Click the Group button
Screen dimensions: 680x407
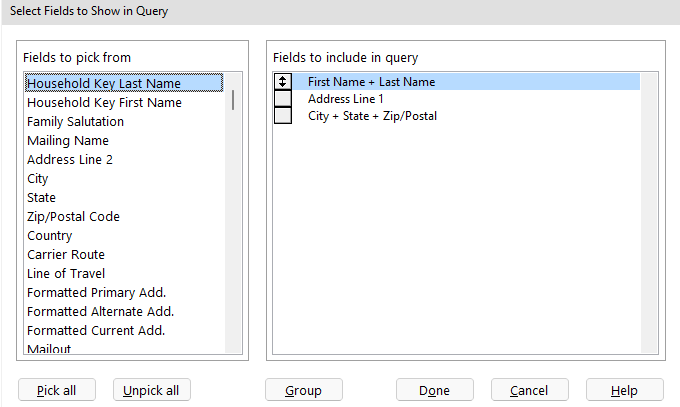[x=305, y=390]
